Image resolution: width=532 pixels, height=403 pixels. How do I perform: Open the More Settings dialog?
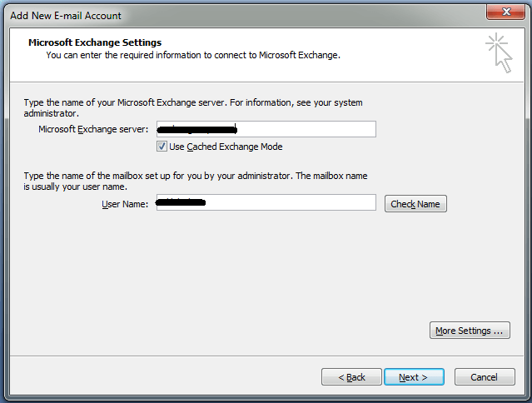click(470, 331)
